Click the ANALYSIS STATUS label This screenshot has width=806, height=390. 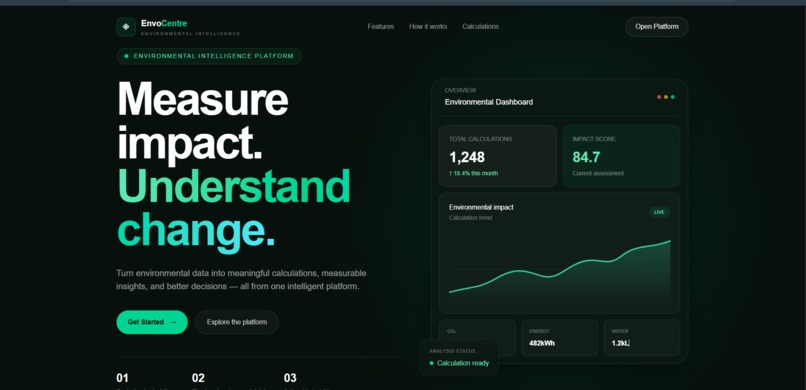click(x=452, y=351)
